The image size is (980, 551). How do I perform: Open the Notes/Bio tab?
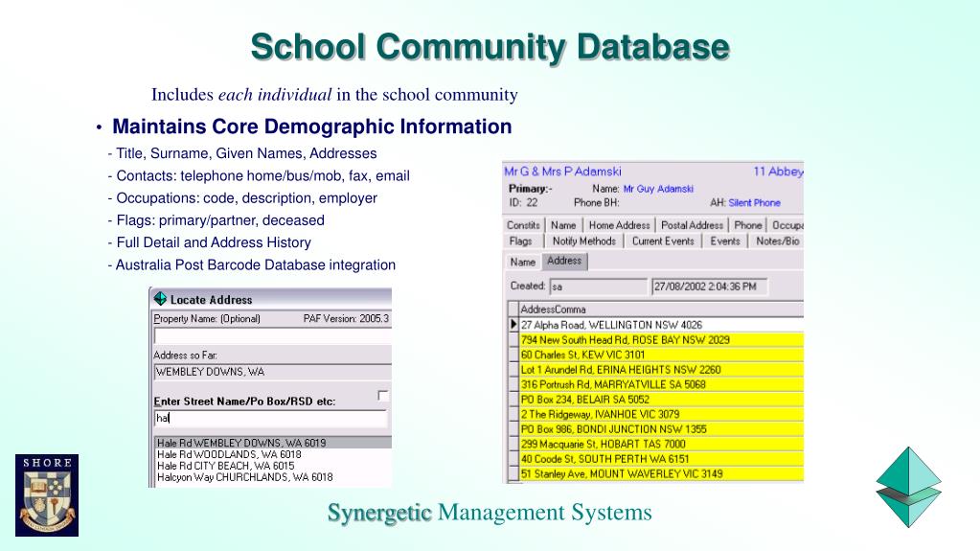coord(777,241)
